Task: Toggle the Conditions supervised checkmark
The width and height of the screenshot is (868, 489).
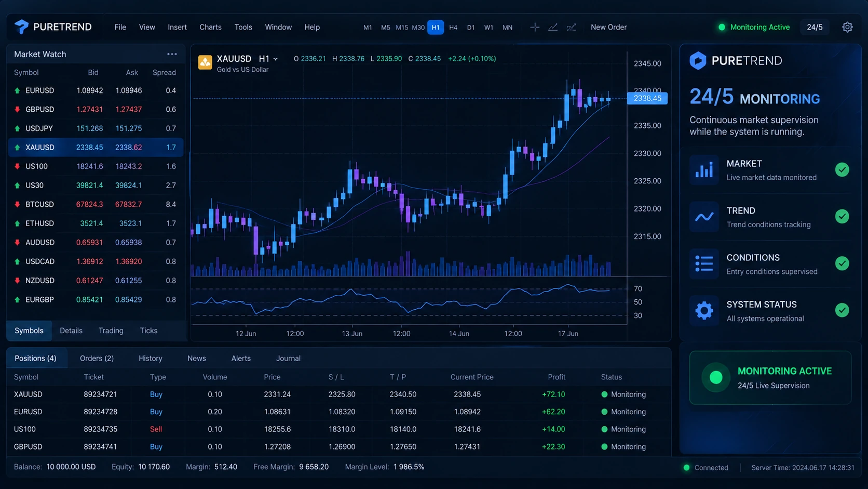Action: (842, 263)
